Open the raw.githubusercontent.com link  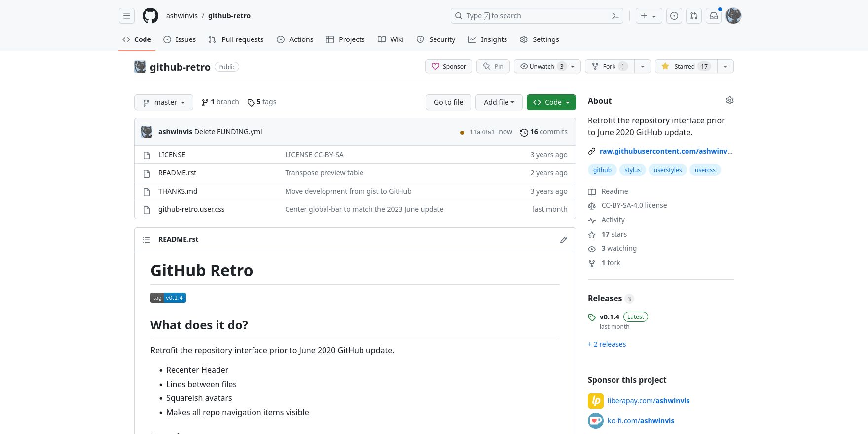tap(666, 151)
